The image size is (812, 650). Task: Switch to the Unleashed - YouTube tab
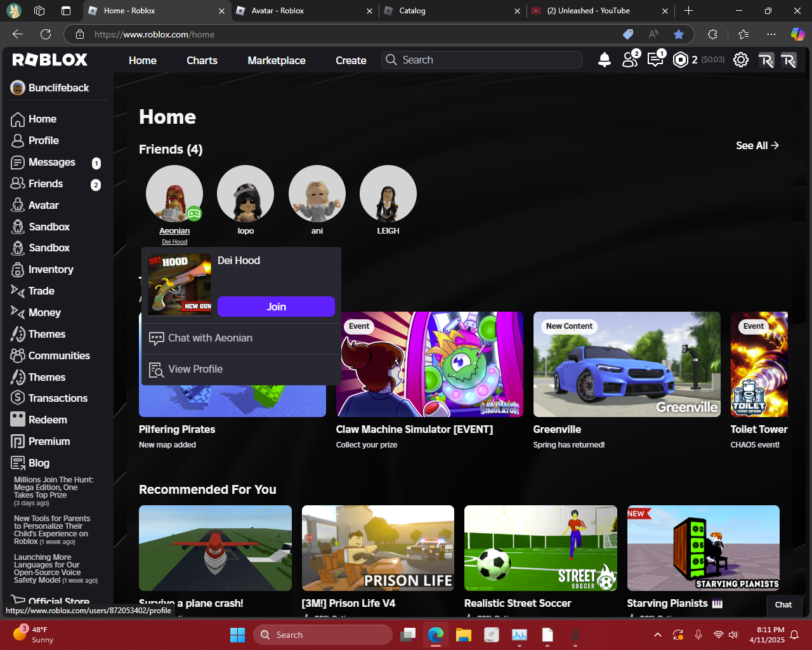pyautogui.click(x=600, y=11)
